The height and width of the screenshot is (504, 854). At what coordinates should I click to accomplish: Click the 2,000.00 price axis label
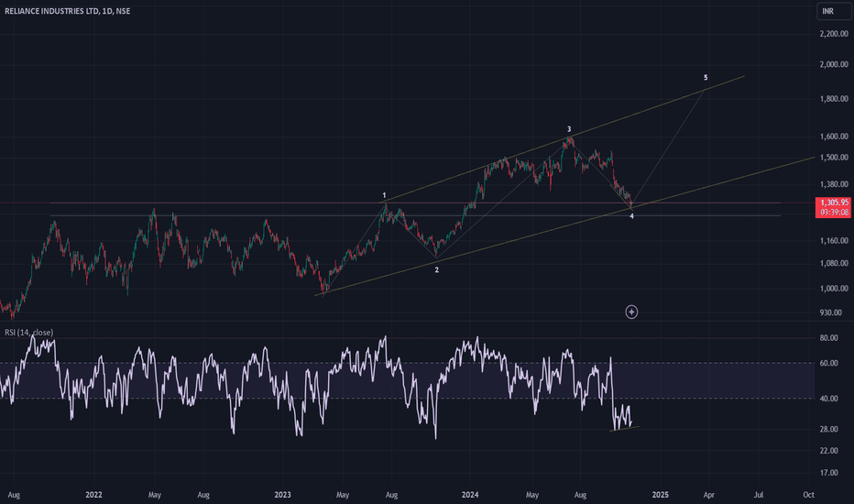point(834,64)
